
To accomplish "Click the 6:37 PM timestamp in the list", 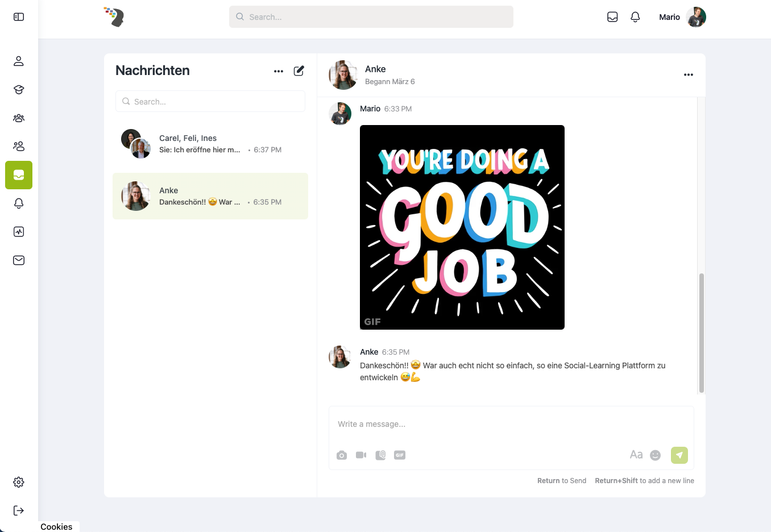I will (268, 150).
